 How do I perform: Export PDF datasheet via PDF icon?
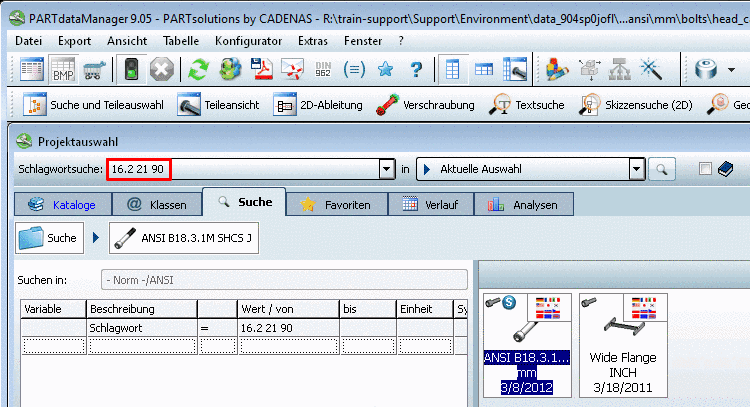pos(261,70)
